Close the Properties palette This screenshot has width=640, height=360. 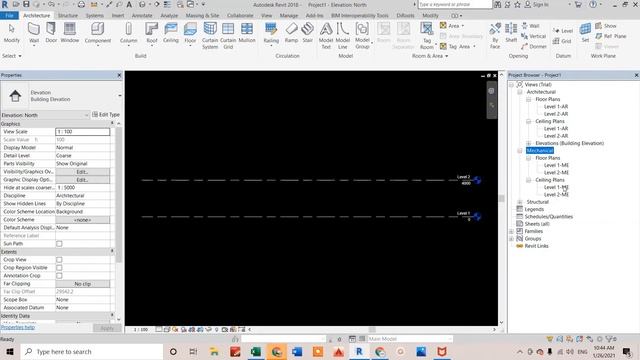(119, 75)
